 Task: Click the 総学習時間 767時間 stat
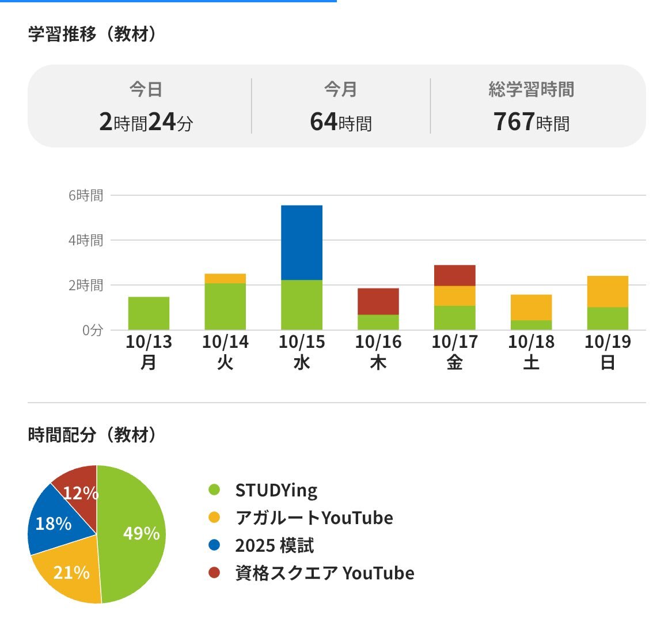pos(531,107)
